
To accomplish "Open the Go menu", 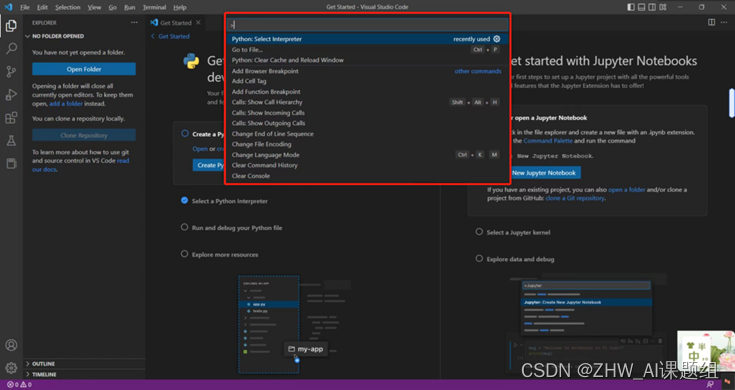I will (x=112, y=7).
